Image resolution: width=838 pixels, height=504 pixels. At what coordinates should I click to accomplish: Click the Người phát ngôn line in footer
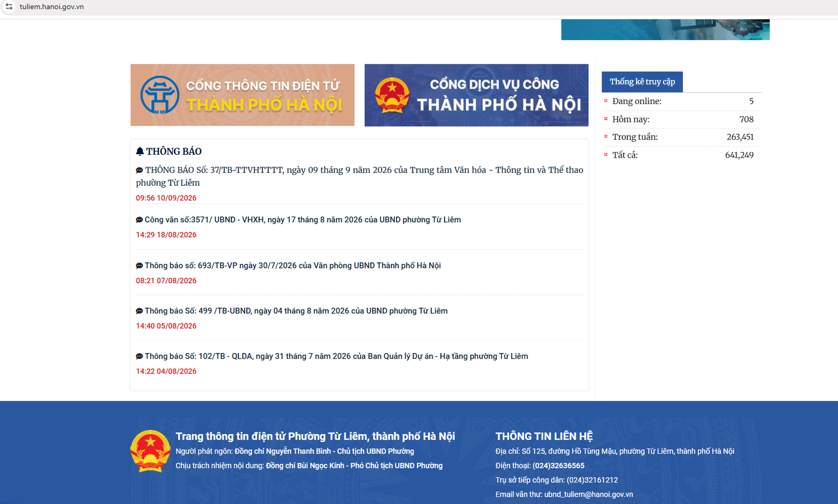click(295, 451)
